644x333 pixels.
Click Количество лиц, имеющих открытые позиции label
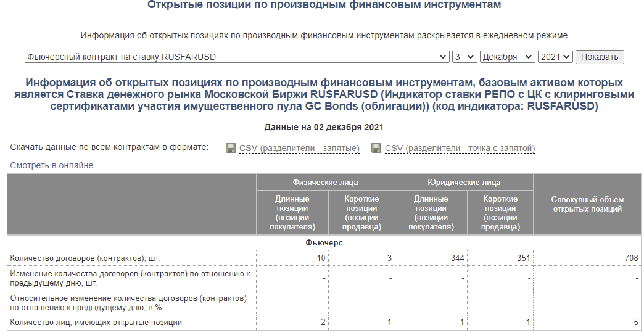(x=96, y=323)
